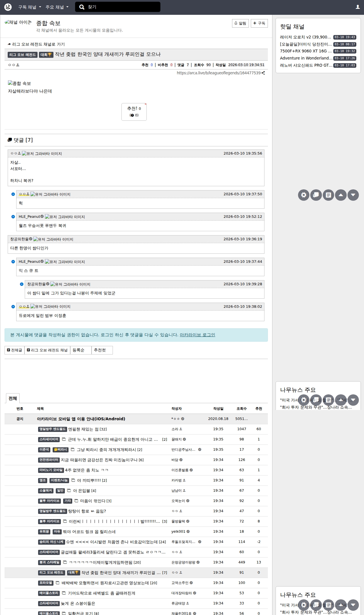Click the 채널 아이콘 image beside 종합 속보

coord(18,22)
